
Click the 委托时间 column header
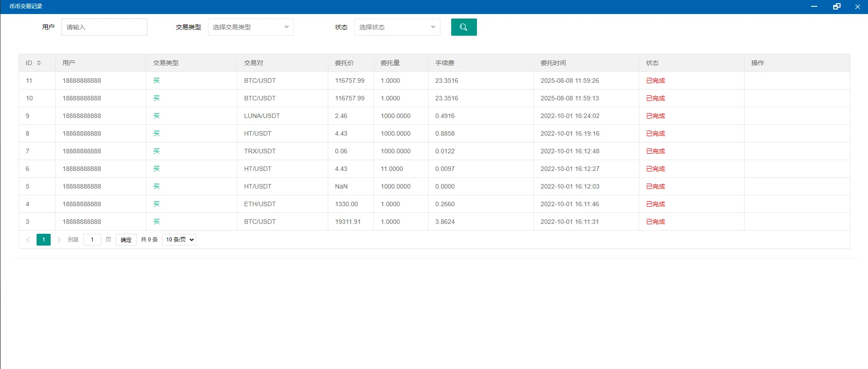[x=553, y=63]
